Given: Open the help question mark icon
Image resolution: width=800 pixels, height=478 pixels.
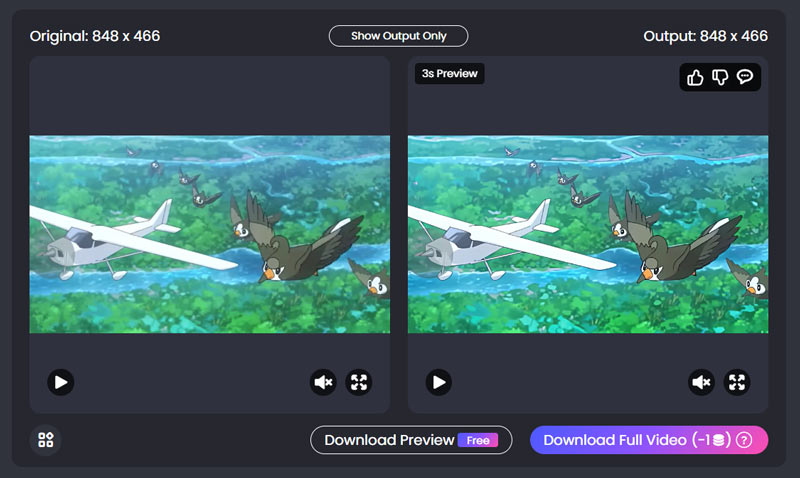Looking at the screenshot, I should (744, 440).
